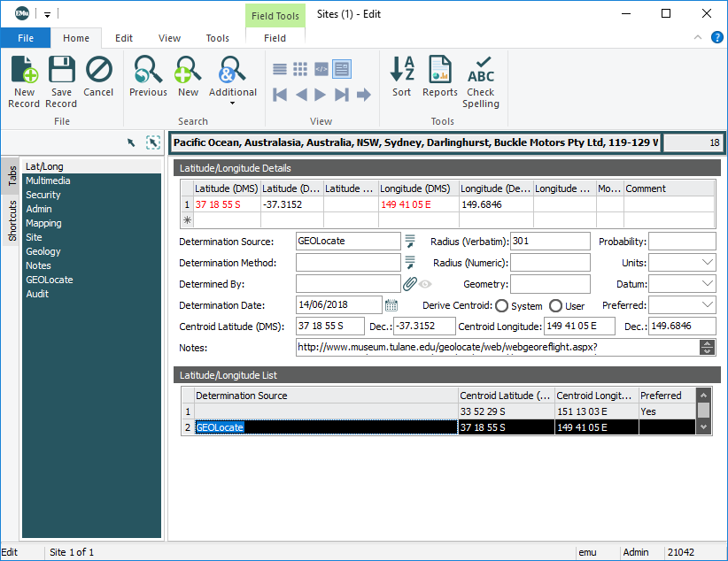Open calendar picker for Determination Date

[x=391, y=305]
